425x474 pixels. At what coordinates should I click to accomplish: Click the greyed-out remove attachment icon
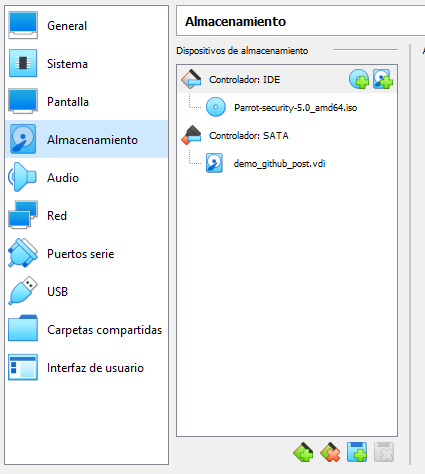click(384, 452)
